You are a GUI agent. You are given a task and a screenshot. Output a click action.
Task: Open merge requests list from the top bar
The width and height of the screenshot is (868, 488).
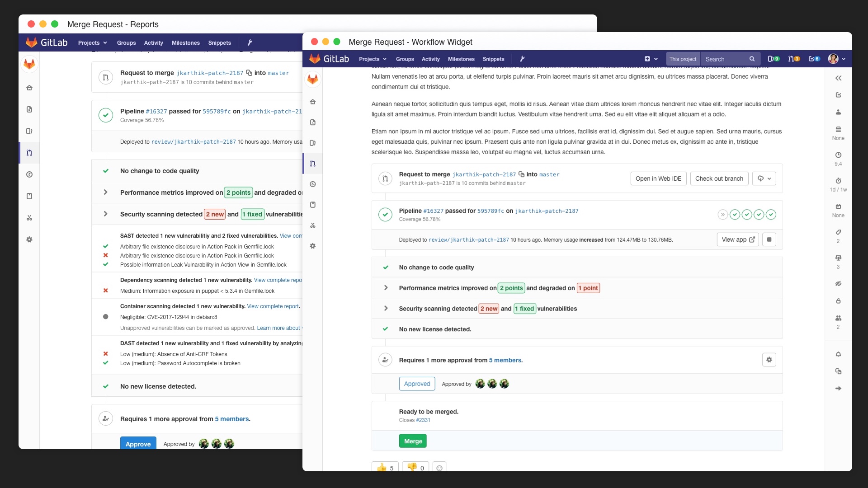coord(794,59)
